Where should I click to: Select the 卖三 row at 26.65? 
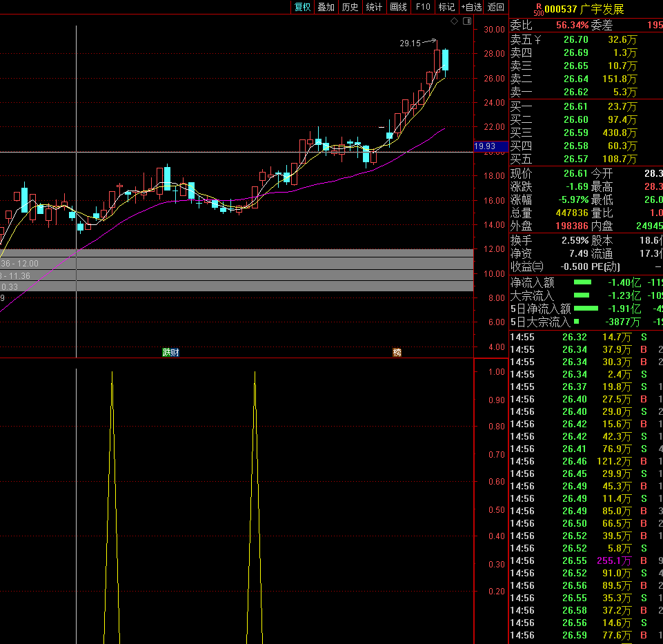586,66
